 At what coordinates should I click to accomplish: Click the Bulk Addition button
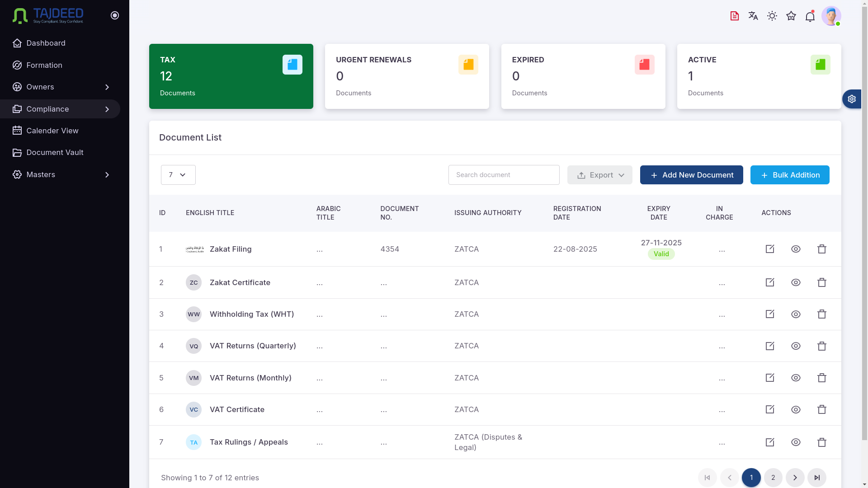coord(789,175)
